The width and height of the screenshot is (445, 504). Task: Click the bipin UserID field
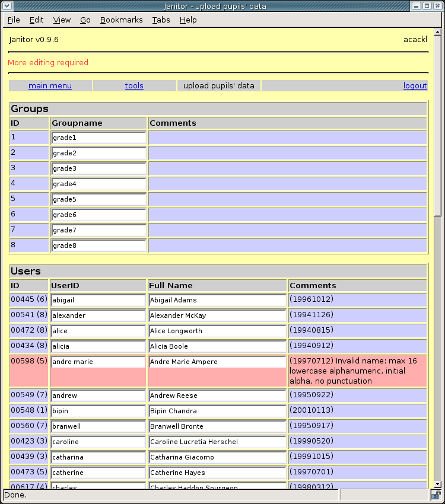coord(98,411)
